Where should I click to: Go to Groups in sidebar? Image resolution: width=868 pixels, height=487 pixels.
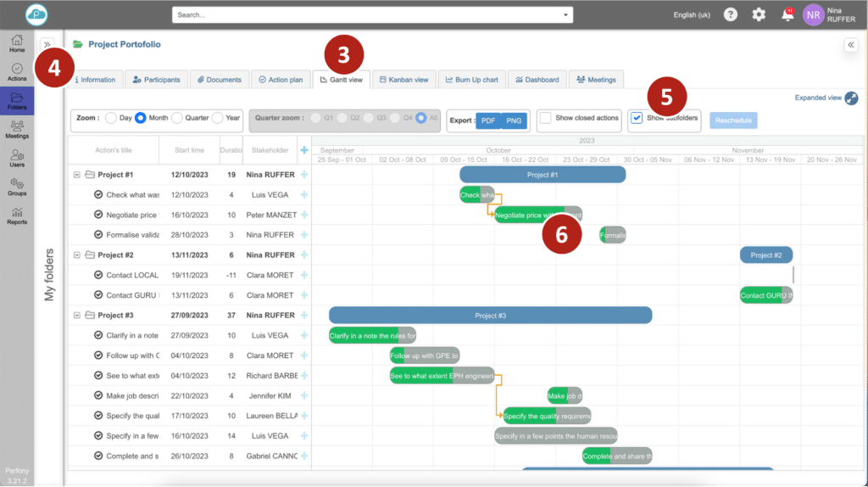[x=17, y=187]
